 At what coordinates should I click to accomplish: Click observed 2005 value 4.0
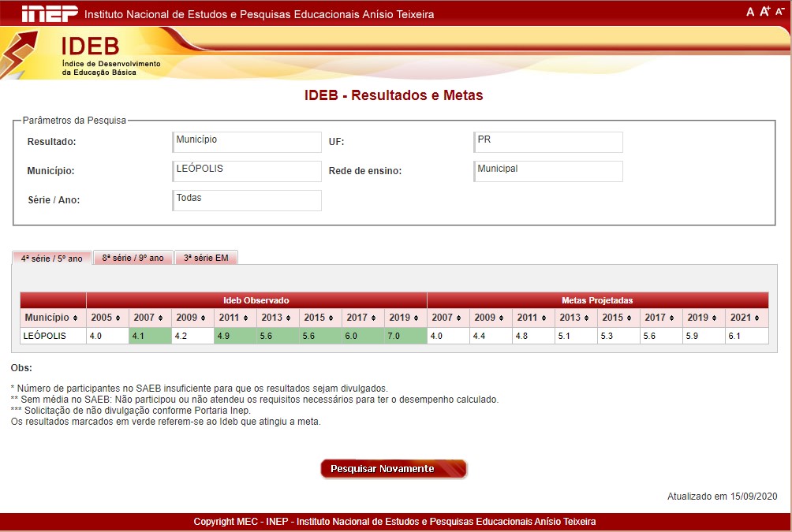coord(107,336)
